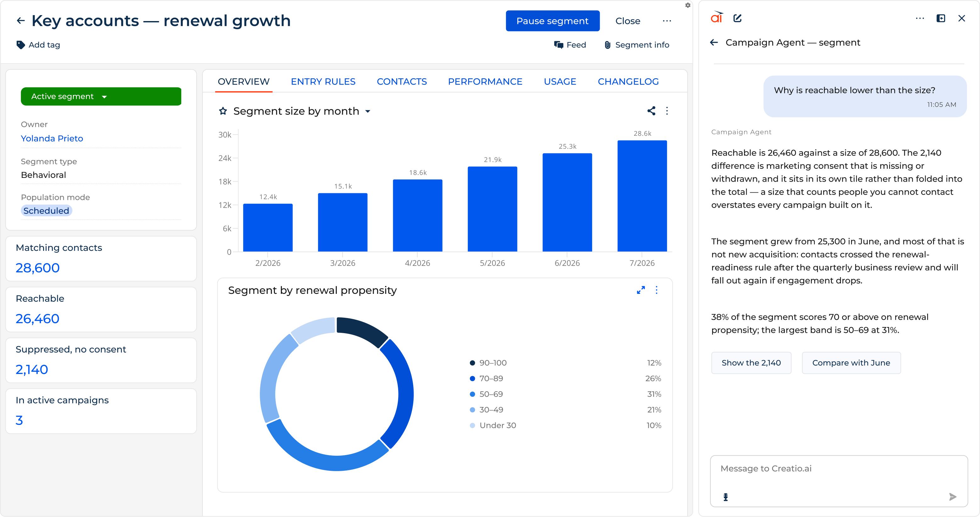
Task: Dock the AI chat panel
Action: tap(940, 18)
